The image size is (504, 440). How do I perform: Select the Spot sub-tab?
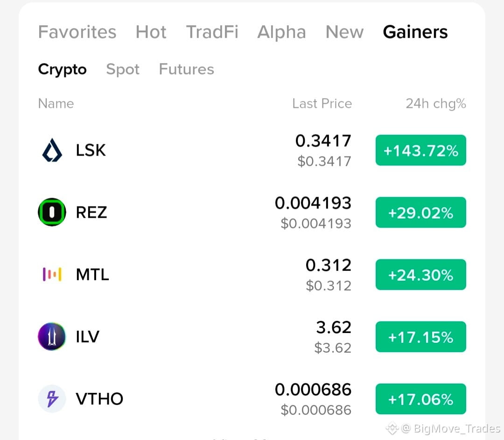[123, 69]
